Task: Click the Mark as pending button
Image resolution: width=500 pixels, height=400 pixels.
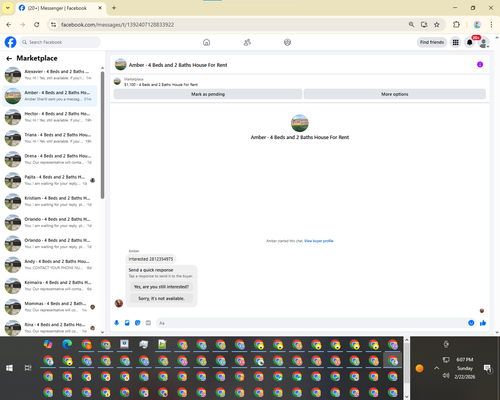Action: (x=208, y=94)
